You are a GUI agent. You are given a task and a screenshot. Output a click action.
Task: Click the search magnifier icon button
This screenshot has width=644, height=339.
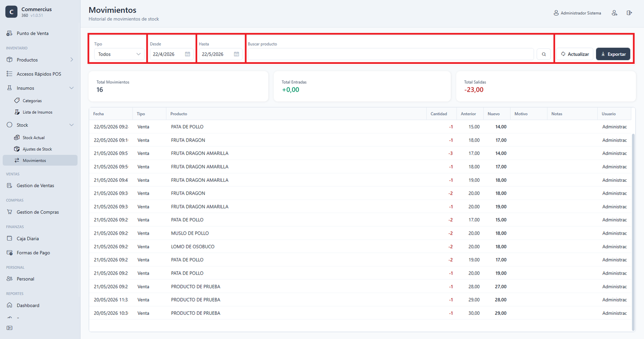point(543,54)
